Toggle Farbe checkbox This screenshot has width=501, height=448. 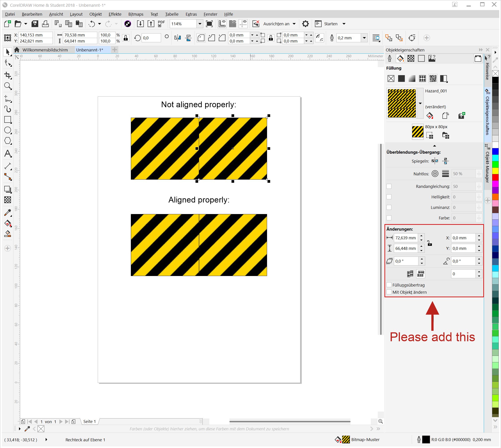pyautogui.click(x=389, y=218)
